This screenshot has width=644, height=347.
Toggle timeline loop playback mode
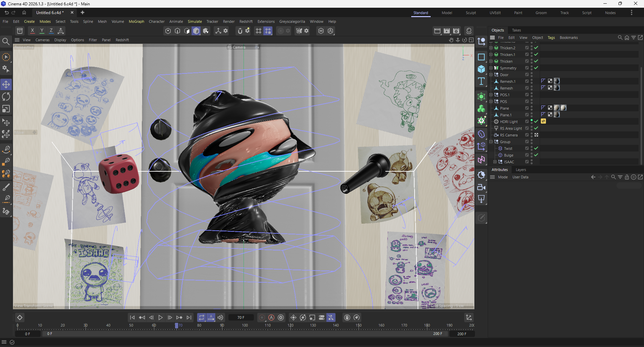tap(201, 317)
